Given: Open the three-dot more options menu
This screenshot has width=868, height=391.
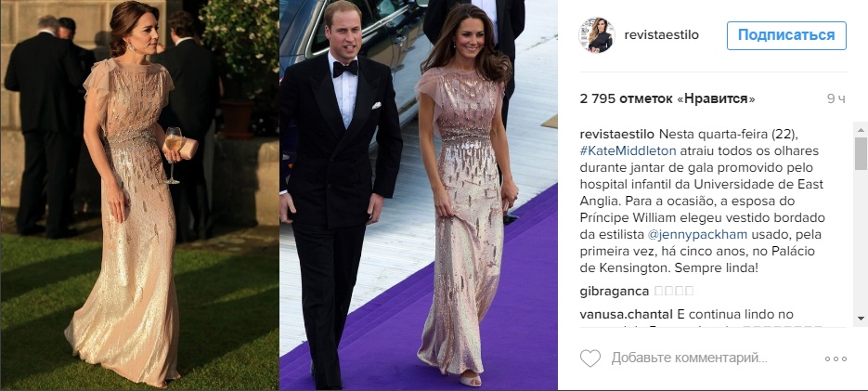Looking at the screenshot, I should pyautogui.click(x=836, y=358).
